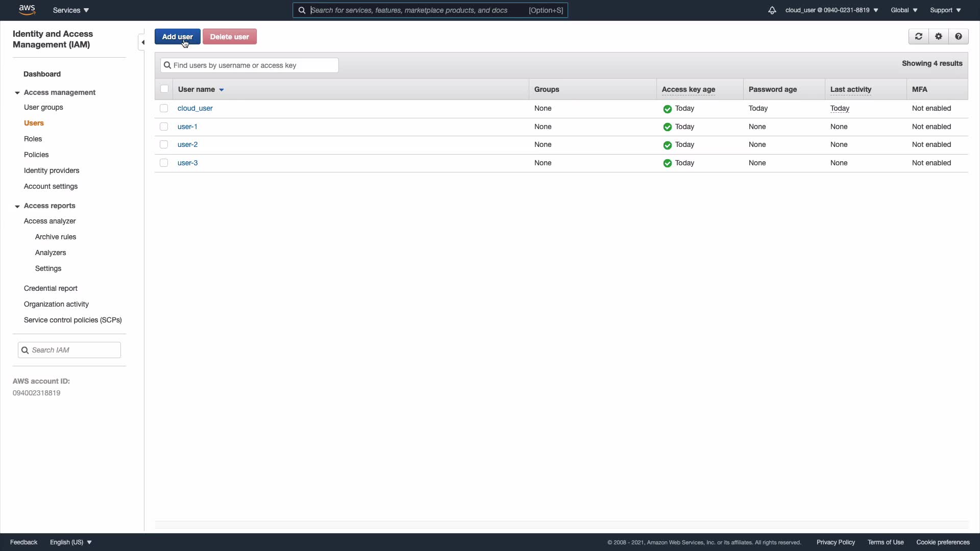Go to Policies in the navigation
This screenshot has height=551, width=980.
(x=36, y=155)
